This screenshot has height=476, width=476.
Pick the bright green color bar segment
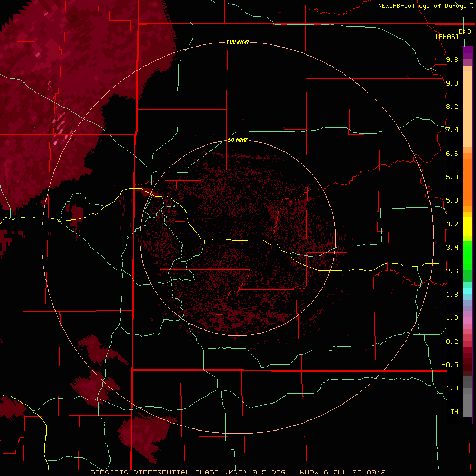[x=467, y=255]
